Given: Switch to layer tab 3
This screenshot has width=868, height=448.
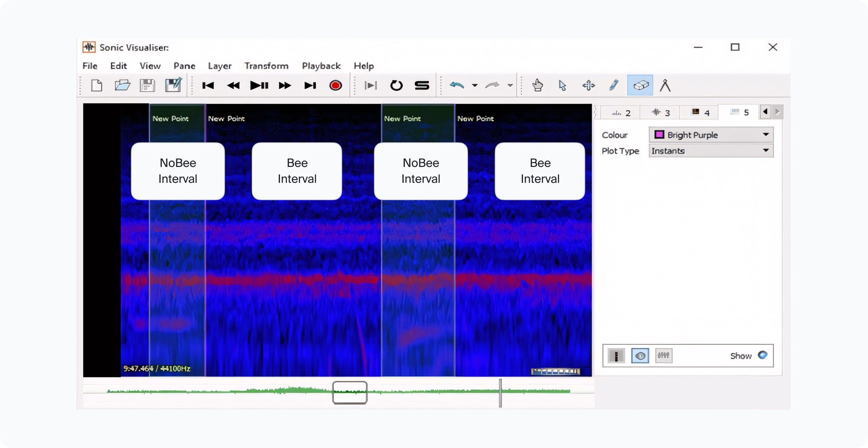Looking at the screenshot, I should pos(661,113).
